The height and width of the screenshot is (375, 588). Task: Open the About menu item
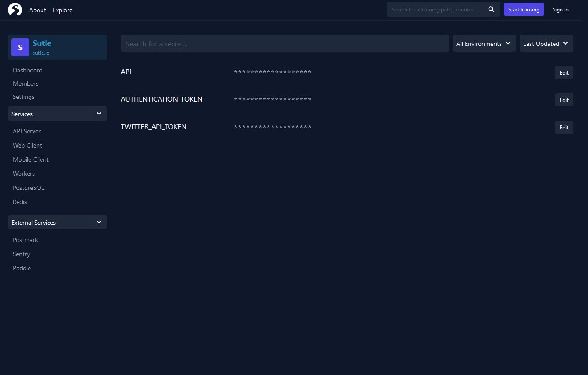pos(38,10)
